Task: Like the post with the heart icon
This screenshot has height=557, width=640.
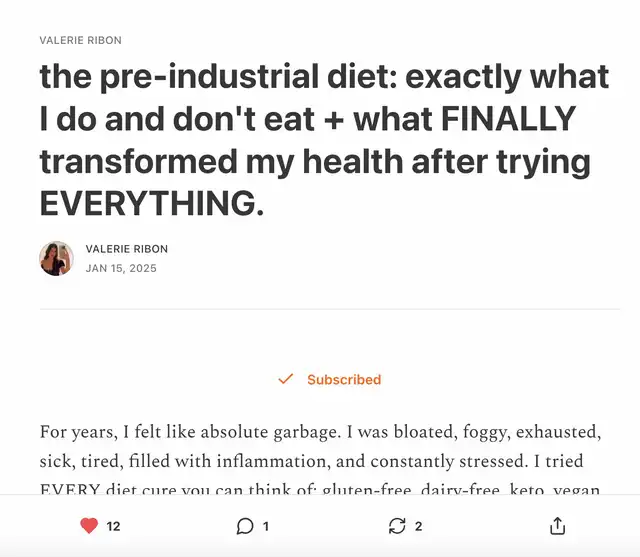Action: pyautogui.click(x=90, y=526)
